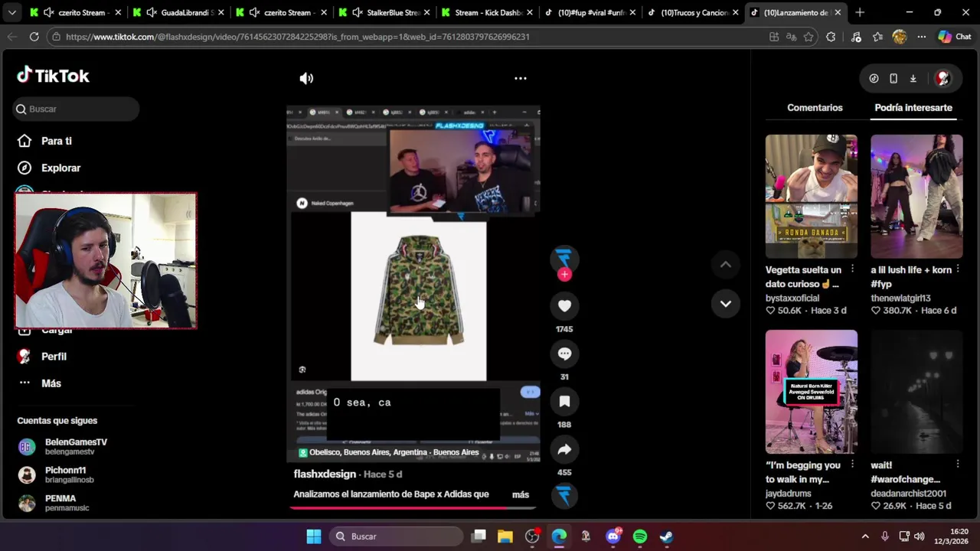Open the Obelisco, Buenos Aires location tag
Screen dimensions: 980x551
pos(388,452)
